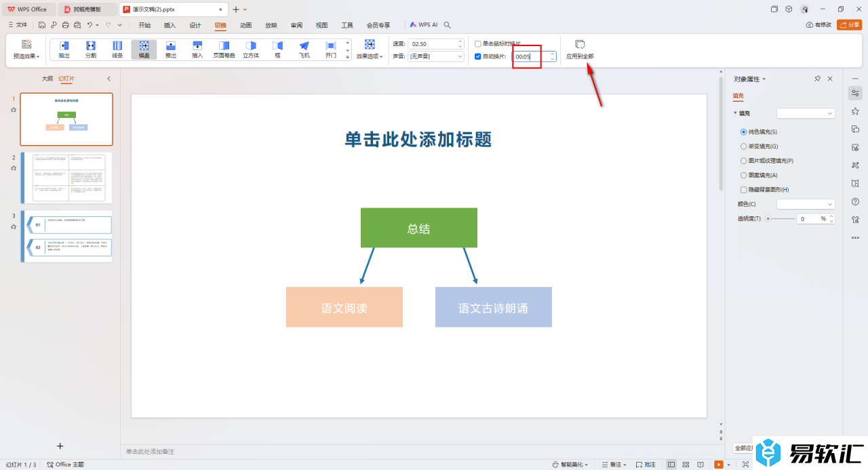Select the 框 transition effect

(277, 50)
